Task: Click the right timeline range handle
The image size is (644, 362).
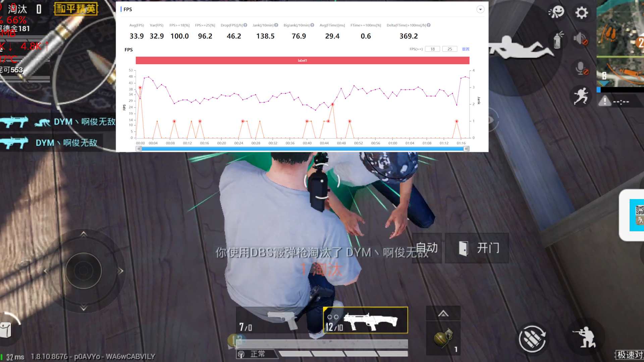Action: (x=466, y=149)
